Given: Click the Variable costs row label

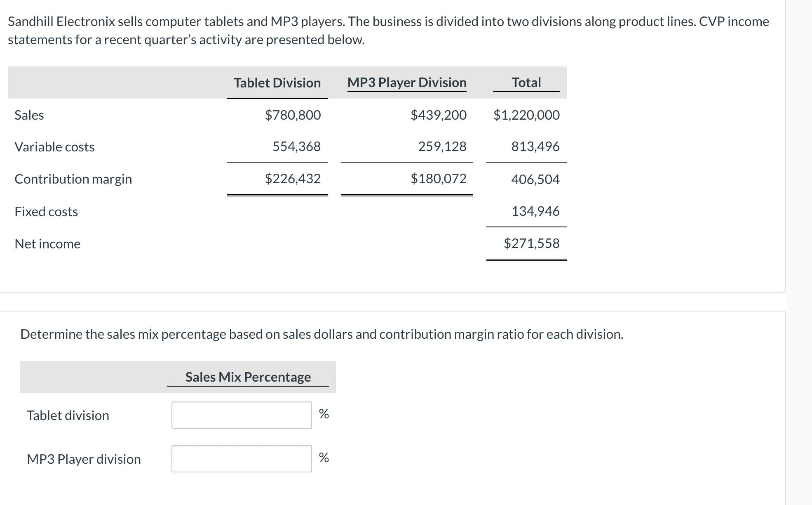Looking at the screenshot, I should point(54,147).
